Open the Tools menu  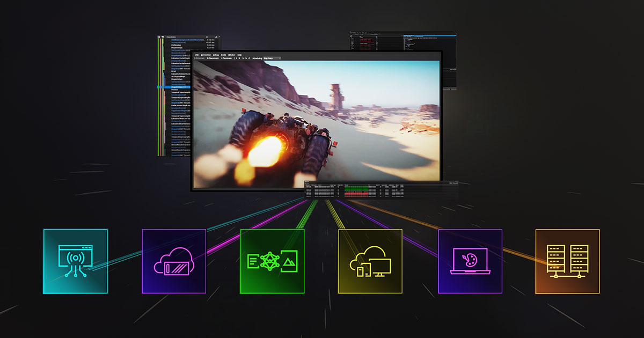coord(224,55)
